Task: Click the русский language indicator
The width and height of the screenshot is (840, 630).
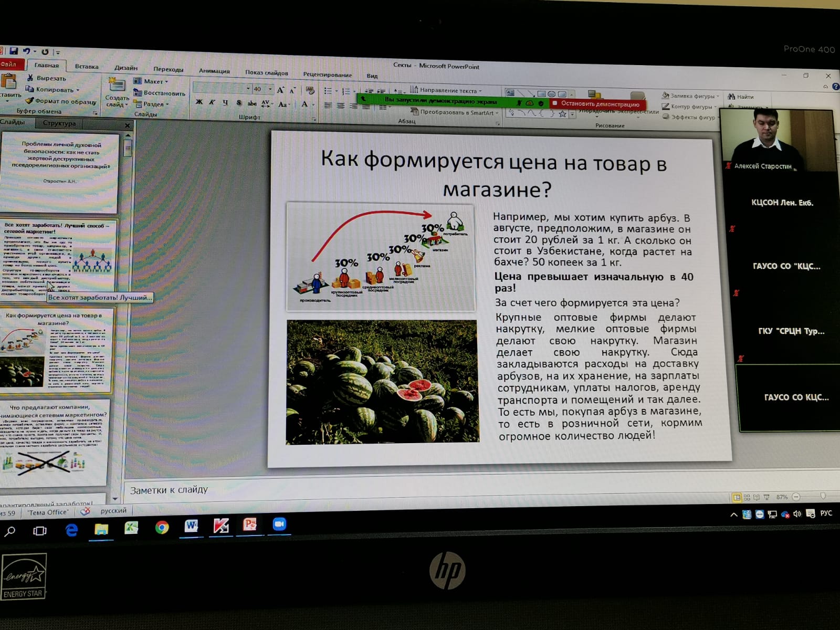Action: click(113, 510)
